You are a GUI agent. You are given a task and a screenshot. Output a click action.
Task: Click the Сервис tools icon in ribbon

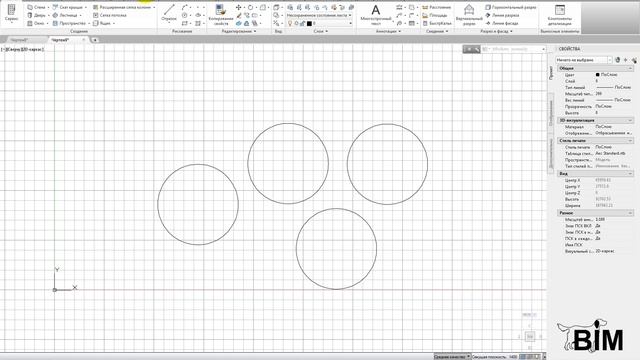11,10
